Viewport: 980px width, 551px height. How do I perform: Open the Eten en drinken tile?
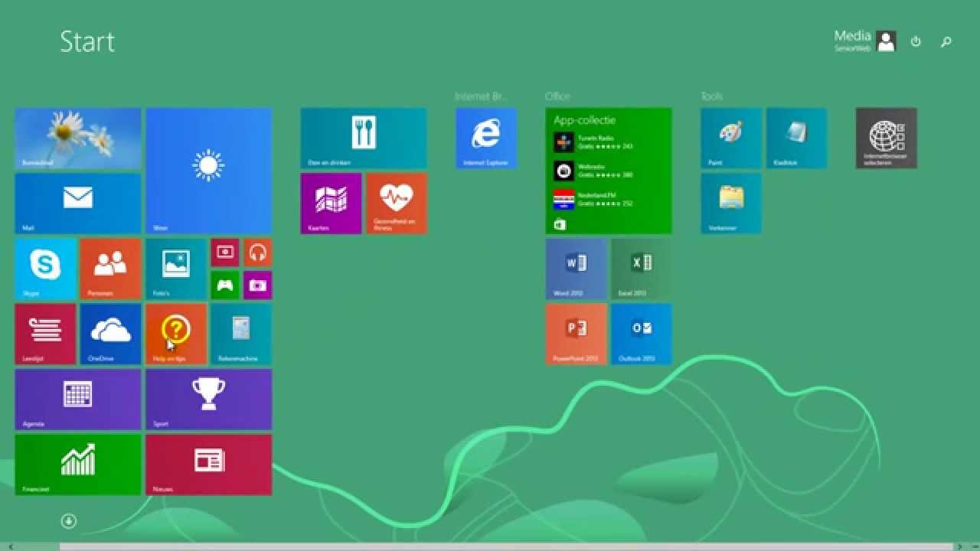point(364,139)
